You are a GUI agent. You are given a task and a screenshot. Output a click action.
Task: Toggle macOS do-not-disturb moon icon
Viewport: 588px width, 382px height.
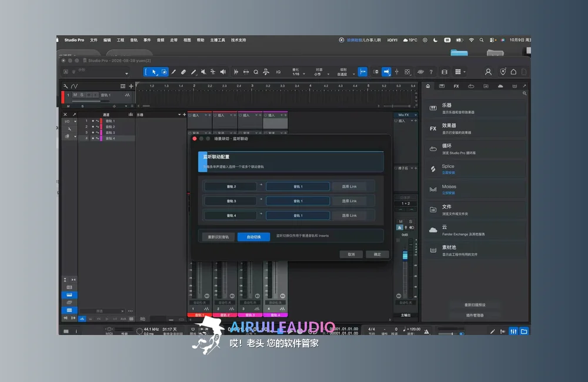[435, 40]
